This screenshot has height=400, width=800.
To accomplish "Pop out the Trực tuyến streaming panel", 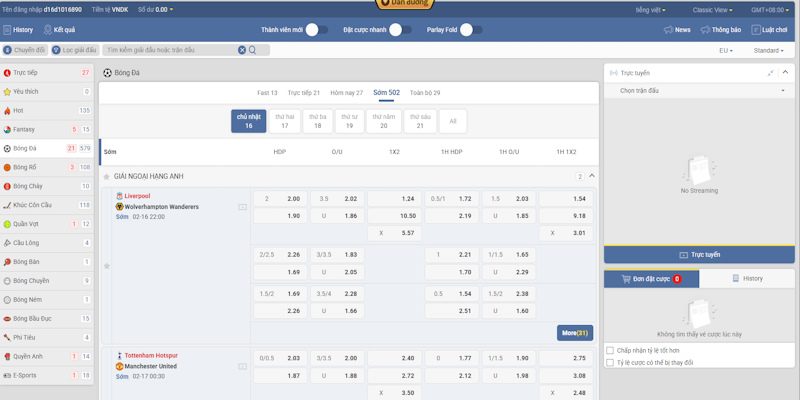I will (770, 73).
